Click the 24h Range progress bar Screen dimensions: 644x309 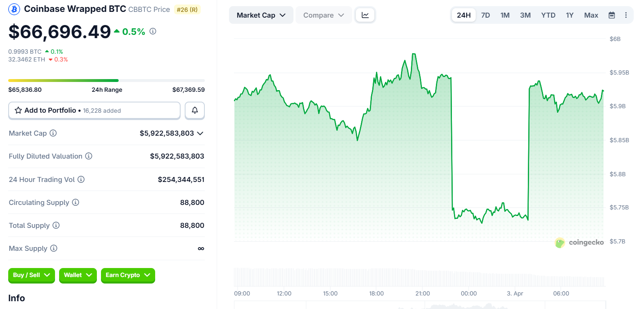click(x=106, y=80)
